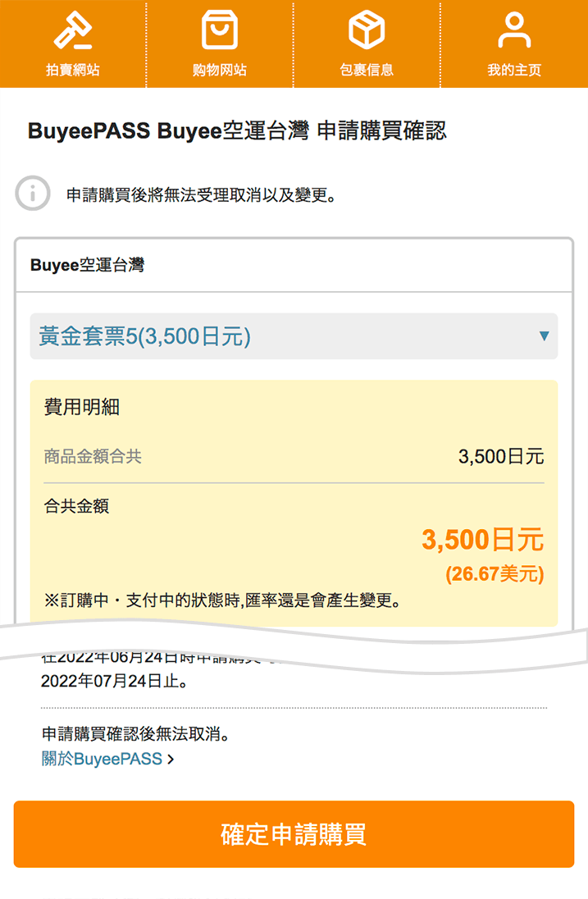Click the (26.67美元) converted amount
Screen dimensions: 588x899
click(495, 574)
